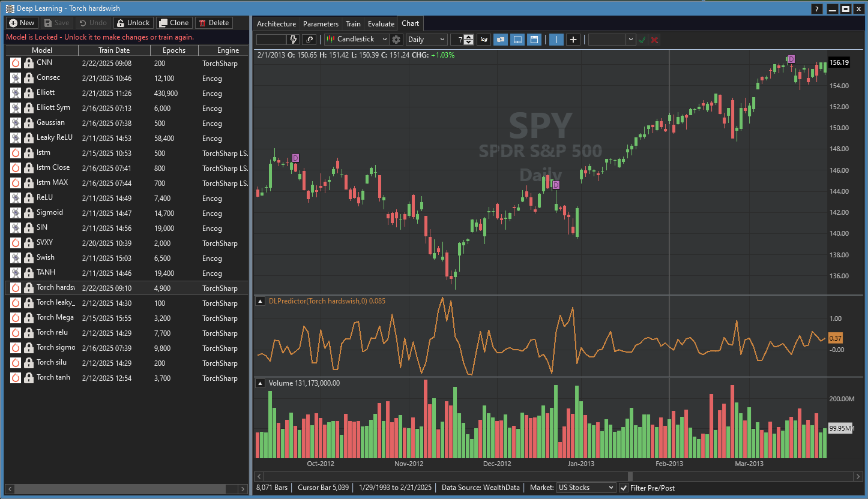Collapse the Volume pane
868x499 pixels.
click(260, 383)
